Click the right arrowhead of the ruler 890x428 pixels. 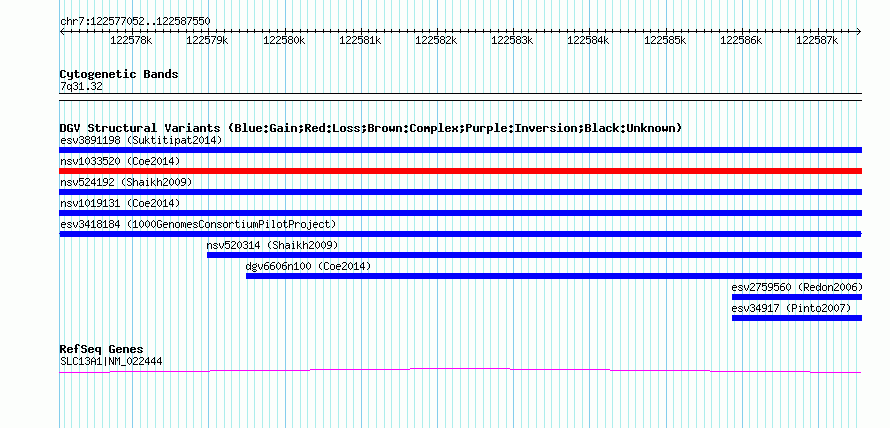(859, 31)
